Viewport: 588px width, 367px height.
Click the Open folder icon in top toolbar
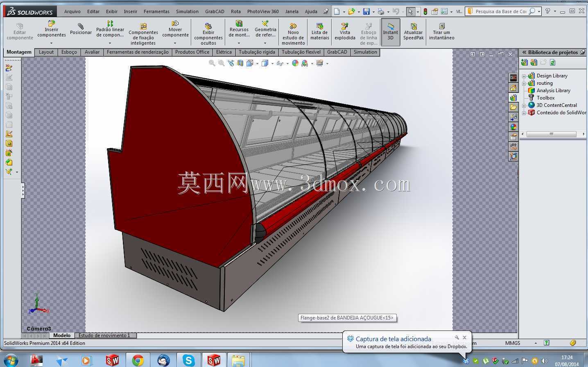coord(351,11)
